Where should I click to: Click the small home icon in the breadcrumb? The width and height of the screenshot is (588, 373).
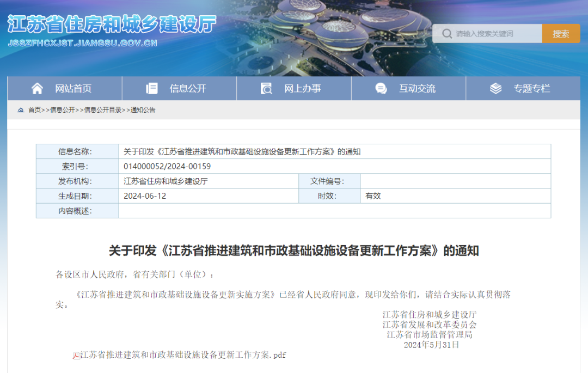[21, 110]
